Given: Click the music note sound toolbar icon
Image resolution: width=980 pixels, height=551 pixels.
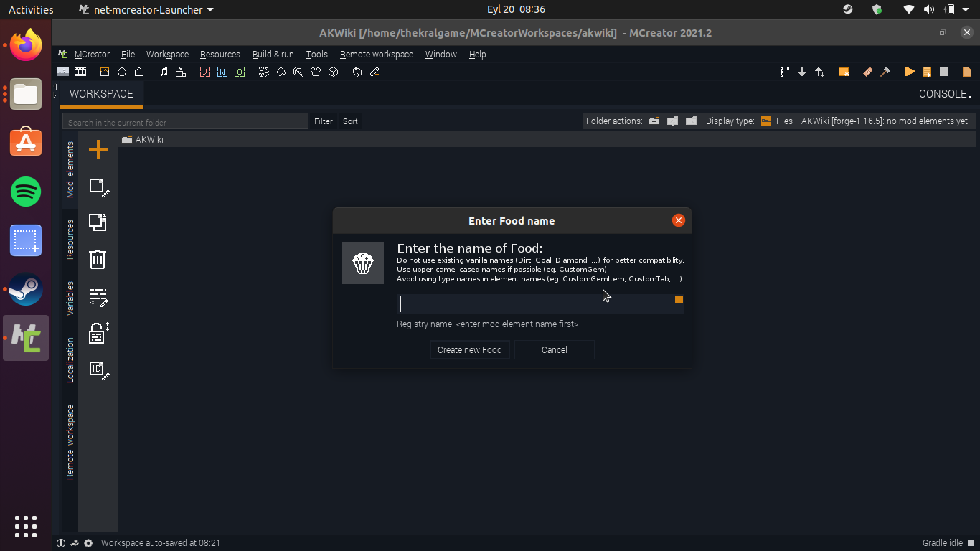Looking at the screenshot, I should [164, 72].
